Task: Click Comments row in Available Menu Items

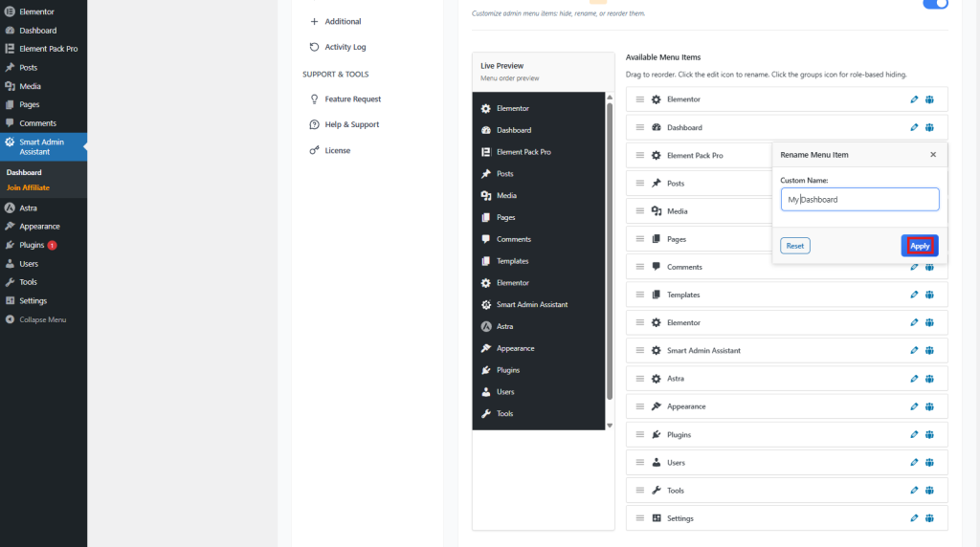Action: point(787,267)
